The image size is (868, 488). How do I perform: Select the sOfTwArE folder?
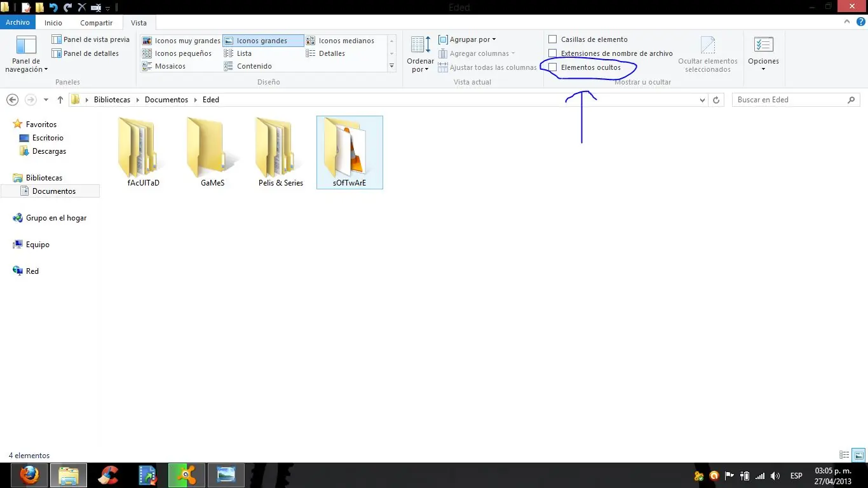pos(349,152)
